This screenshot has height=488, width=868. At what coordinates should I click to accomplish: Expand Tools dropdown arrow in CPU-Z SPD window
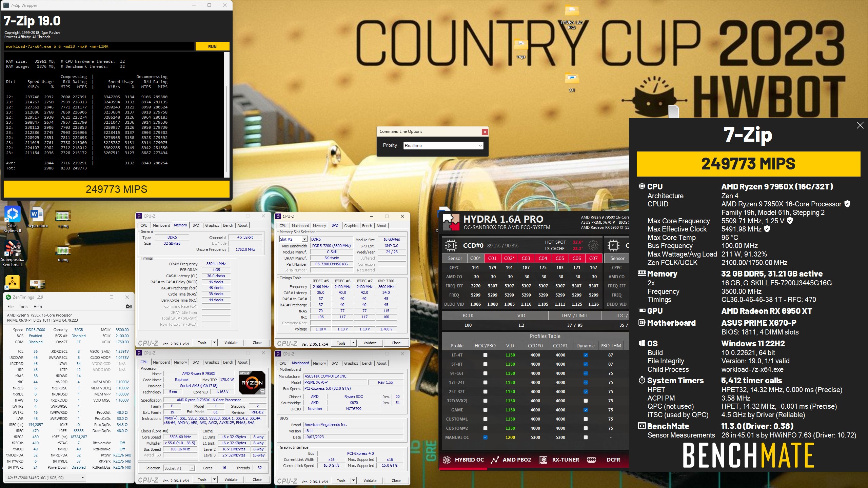coord(353,343)
